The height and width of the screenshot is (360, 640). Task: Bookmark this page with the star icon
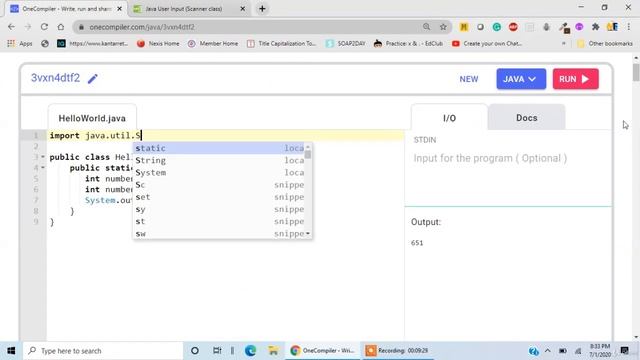pyautogui.click(x=443, y=27)
